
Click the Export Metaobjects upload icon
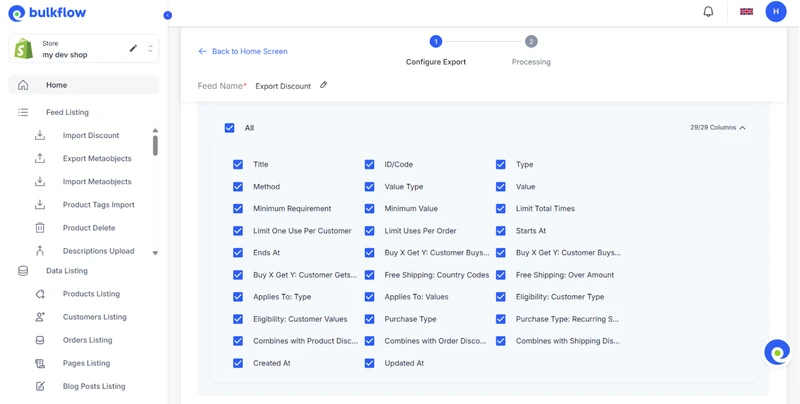pos(40,158)
